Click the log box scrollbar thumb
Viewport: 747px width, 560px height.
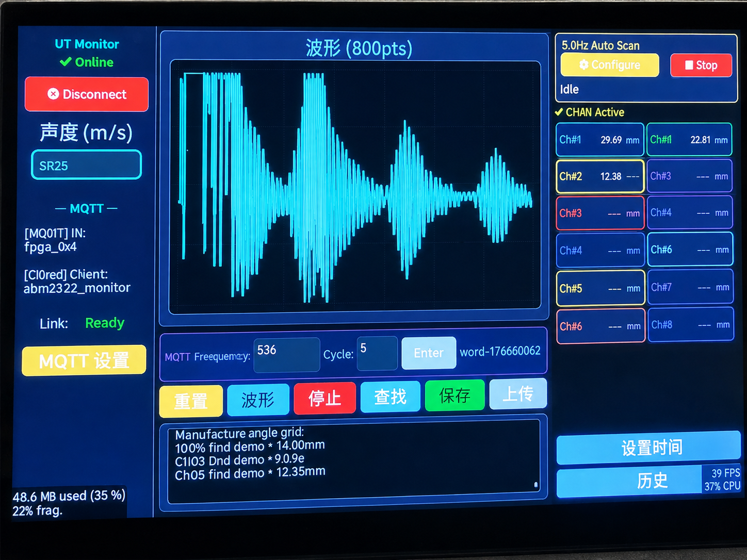pos(536,485)
